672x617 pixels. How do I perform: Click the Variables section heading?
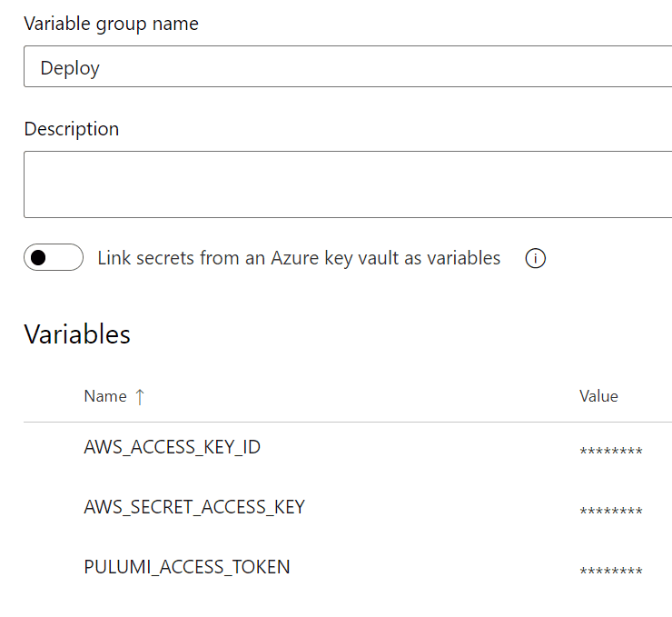[77, 334]
